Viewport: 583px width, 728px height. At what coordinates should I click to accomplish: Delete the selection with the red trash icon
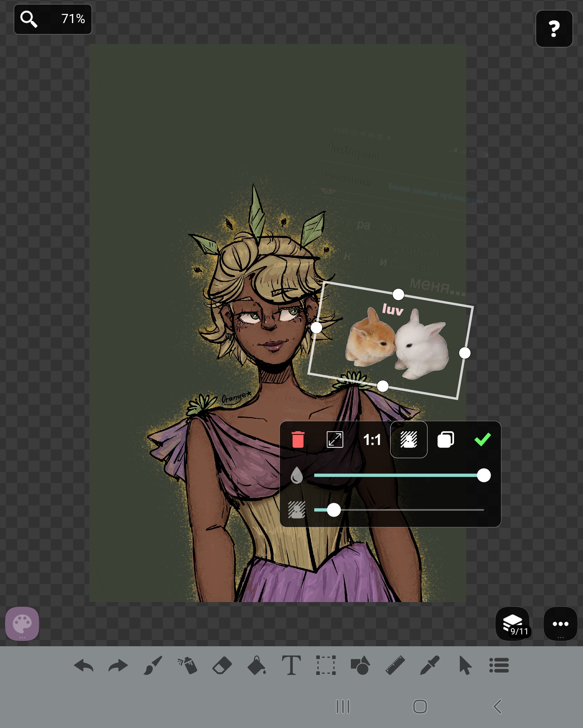(298, 440)
